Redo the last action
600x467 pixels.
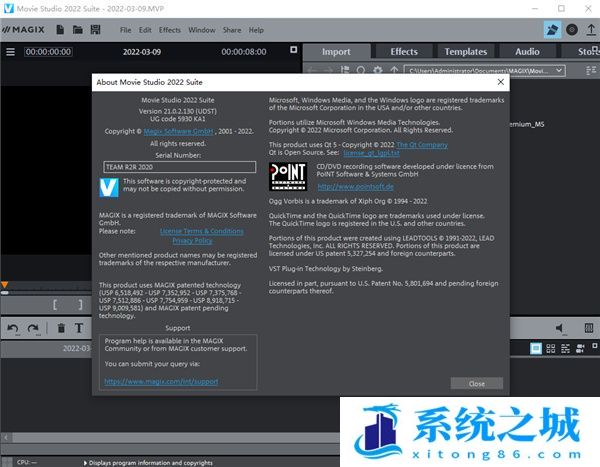[x=33, y=328]
